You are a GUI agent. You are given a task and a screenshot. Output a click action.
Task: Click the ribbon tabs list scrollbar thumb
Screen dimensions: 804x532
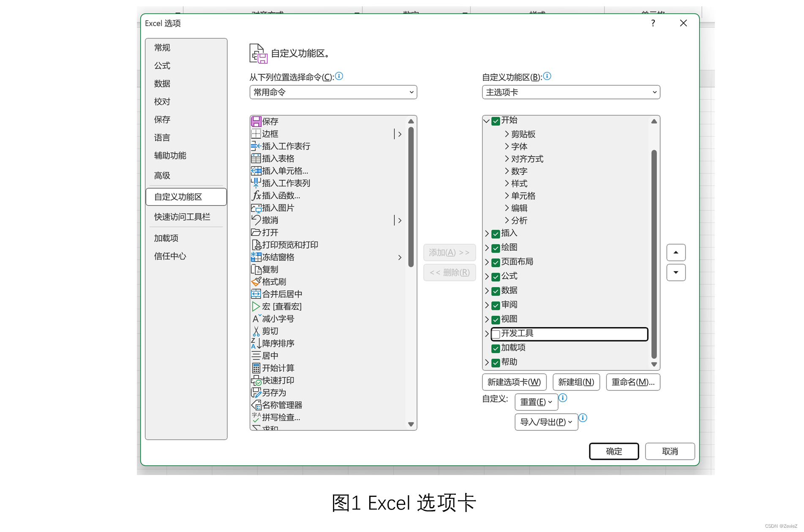pos(654,254)
